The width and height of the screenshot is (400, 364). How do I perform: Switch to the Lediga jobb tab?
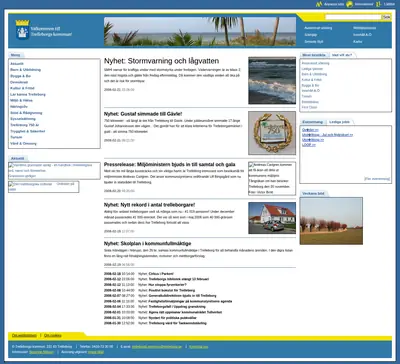pos(339,122)
